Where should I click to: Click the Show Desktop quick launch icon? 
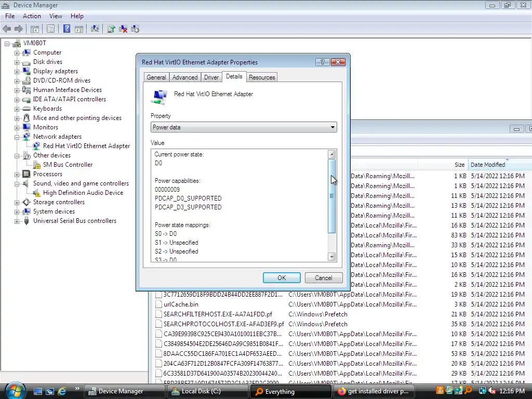(37, 391)
